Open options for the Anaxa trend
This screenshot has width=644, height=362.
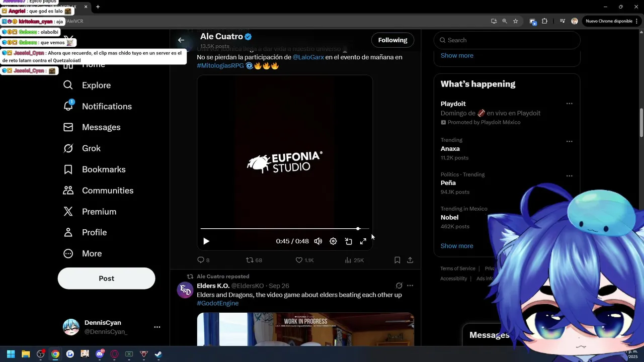click(x=569, y=141)
